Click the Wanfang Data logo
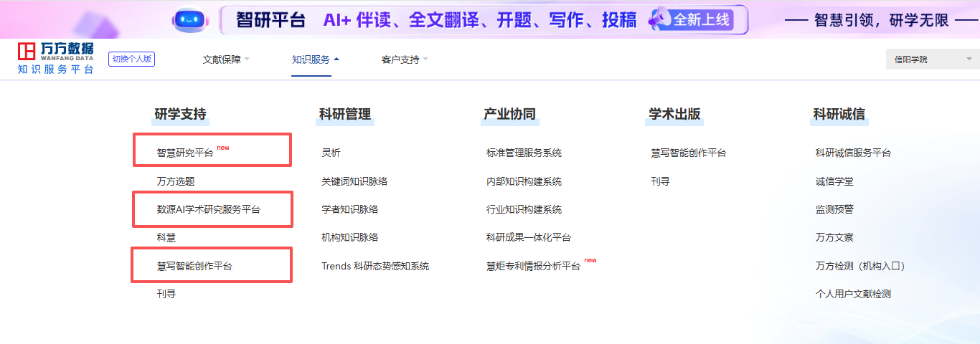The image size is (980, 344). [56, 59]
